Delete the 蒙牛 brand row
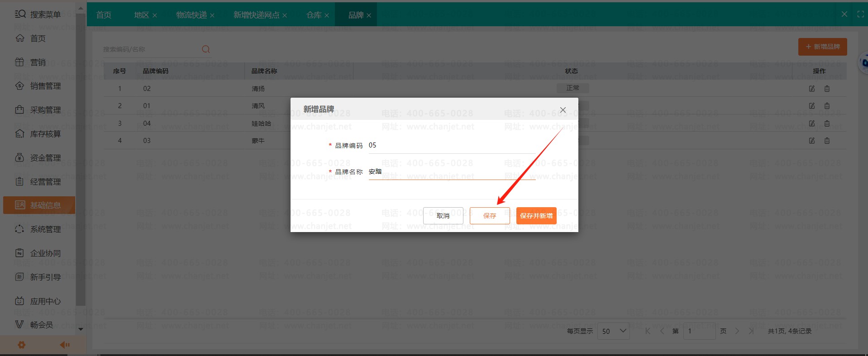Viewport: 868px width, 356px height. pyautogui.click(x=827, y=141)
